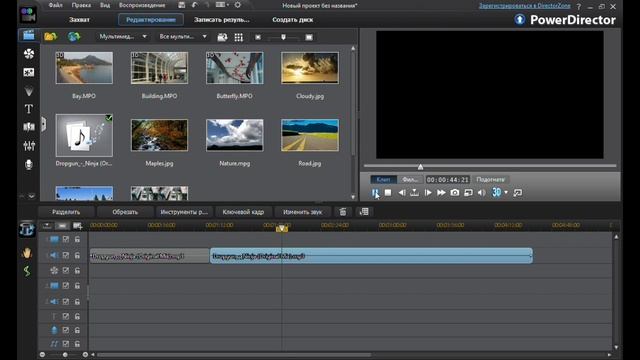This screenshot has width=640, height=360.
Task: Stop playback with the square button
Action: [x=388, y=193]
